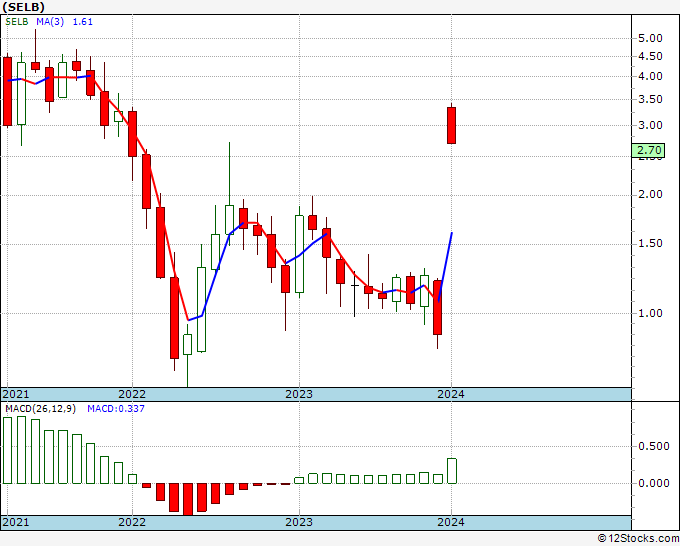680x546 pixels.
Task: Click the 1.00 price axis label
Action: 651,313
